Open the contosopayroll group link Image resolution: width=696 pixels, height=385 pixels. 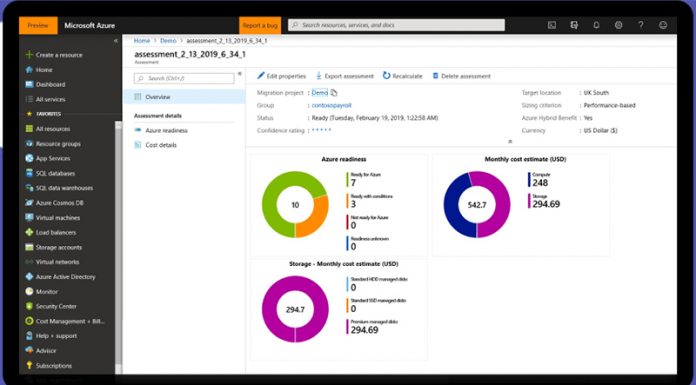click(331, 105)
